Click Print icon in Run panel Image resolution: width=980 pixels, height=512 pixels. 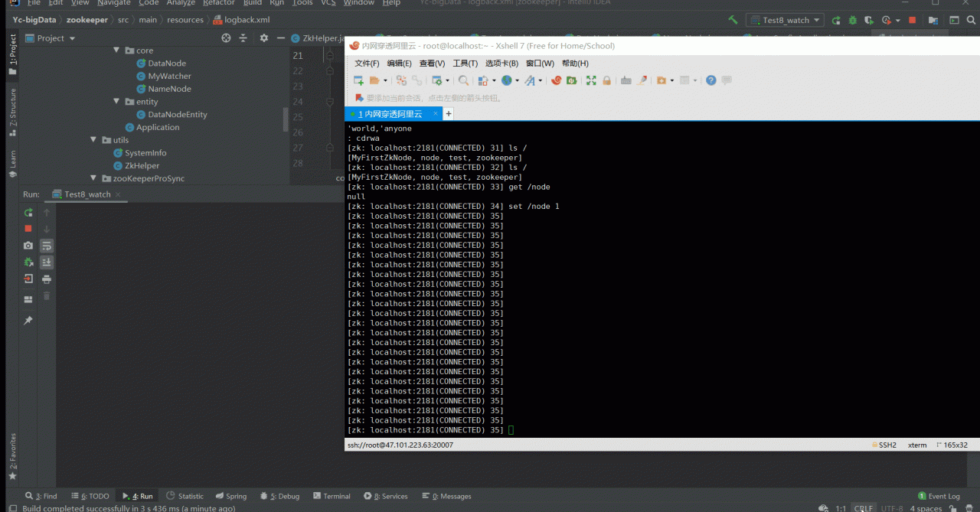(47, 279)
